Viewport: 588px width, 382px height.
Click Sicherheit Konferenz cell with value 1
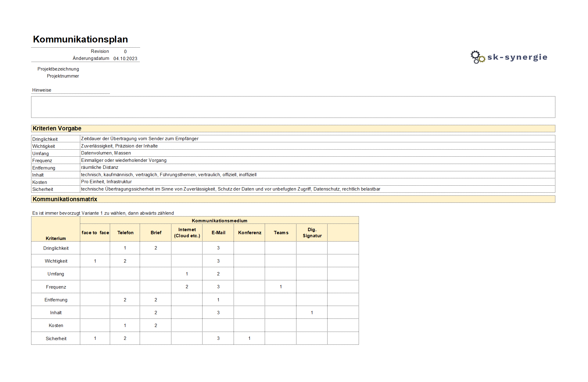point(249,338)
